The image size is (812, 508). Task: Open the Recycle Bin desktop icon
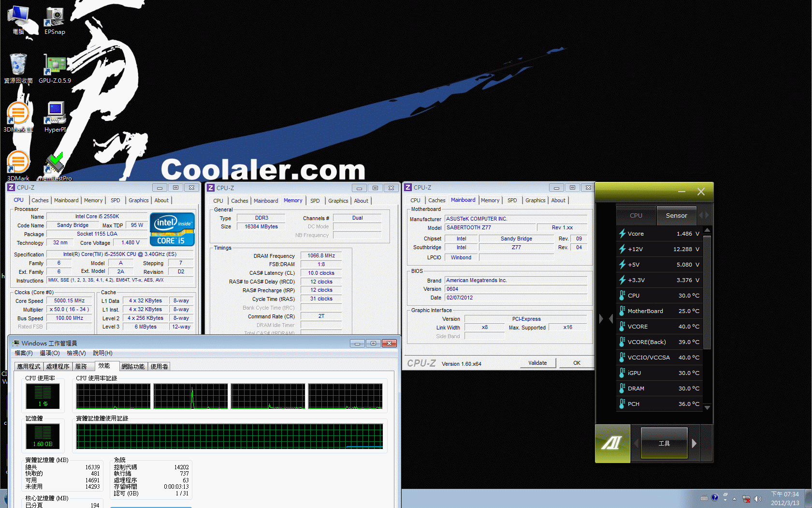click(18, 68)
